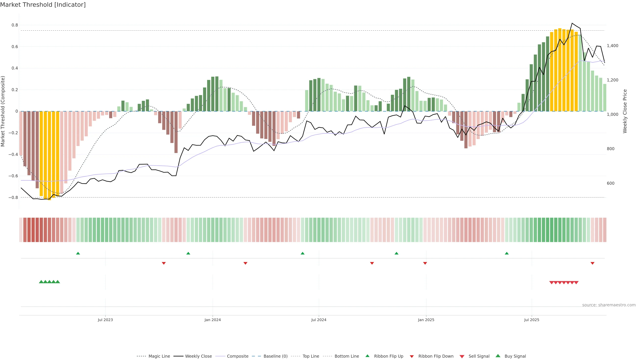
Task: Toggle Baseline (0) in the legend
Action: [276, 356]
